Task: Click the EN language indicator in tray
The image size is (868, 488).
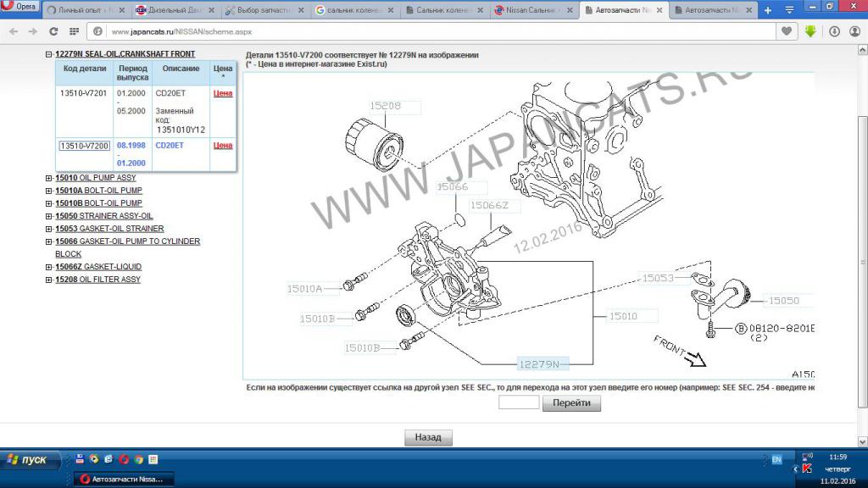Action: [x=776, y=459]
